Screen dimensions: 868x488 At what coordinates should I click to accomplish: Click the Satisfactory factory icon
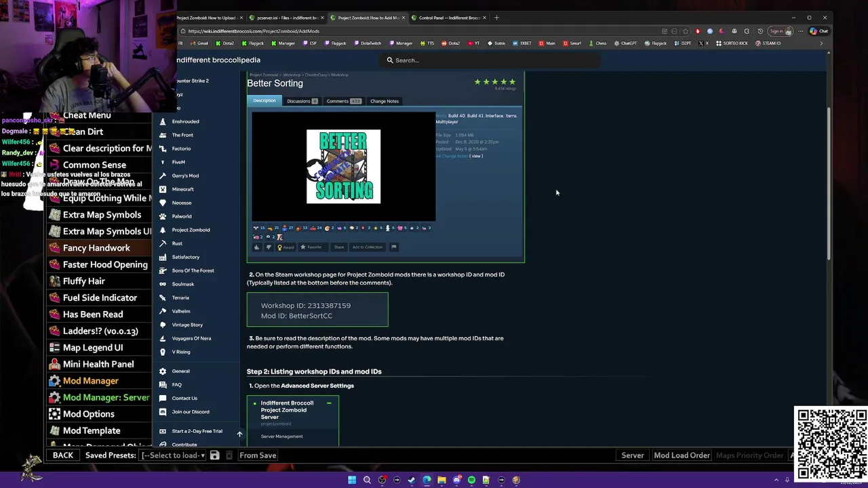(x=162, y=257)
